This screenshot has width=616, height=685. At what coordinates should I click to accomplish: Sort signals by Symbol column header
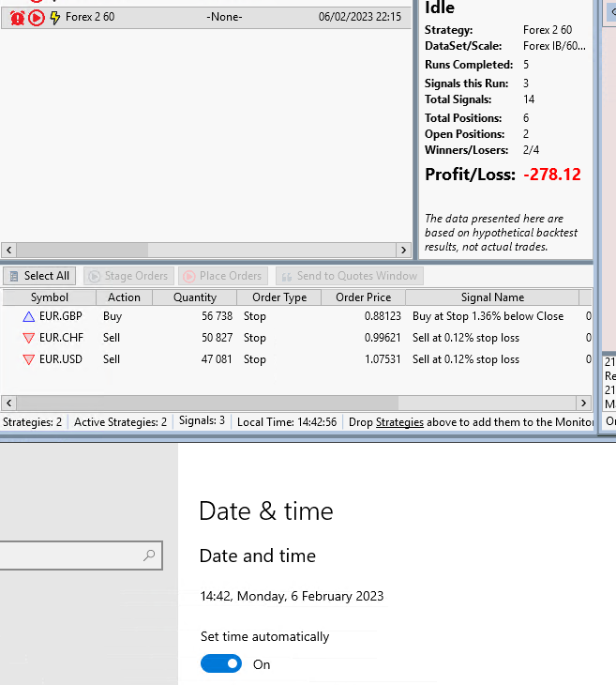pos(49,297)
